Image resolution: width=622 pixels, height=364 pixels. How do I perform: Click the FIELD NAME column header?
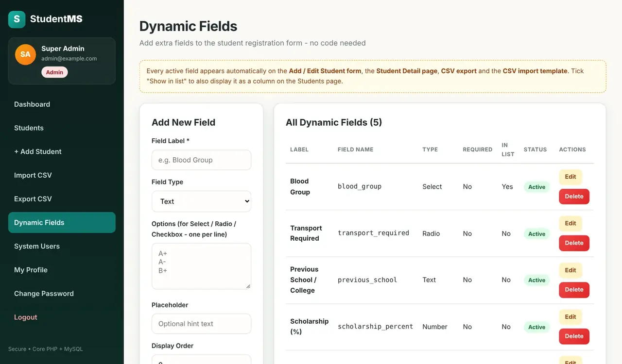pos(356,149)
